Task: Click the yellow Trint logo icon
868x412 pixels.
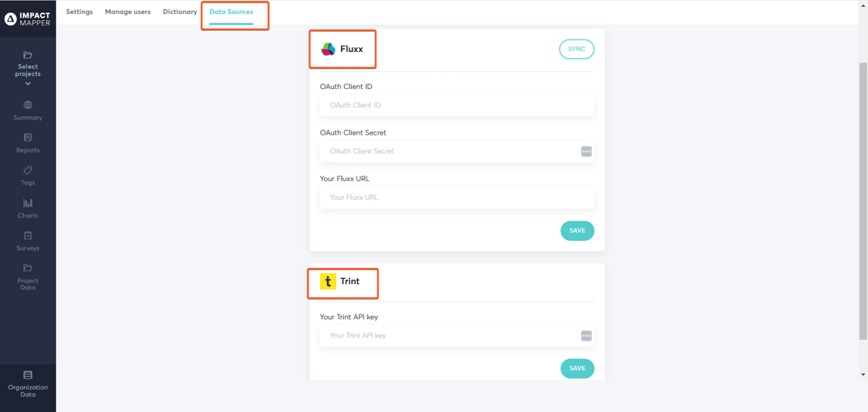Action: pos(328,282)
